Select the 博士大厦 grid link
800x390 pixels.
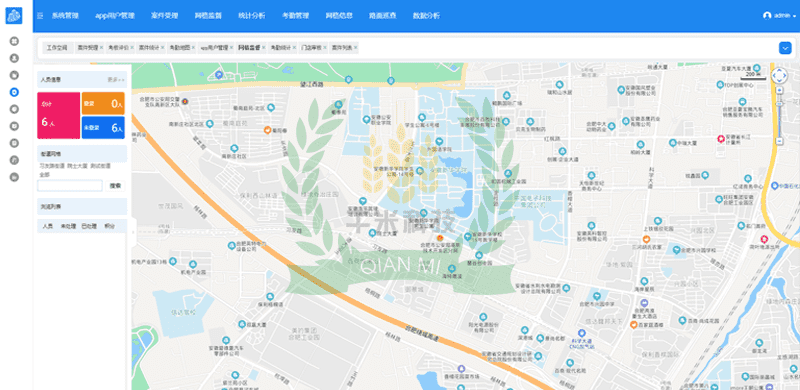pos(78,166)
